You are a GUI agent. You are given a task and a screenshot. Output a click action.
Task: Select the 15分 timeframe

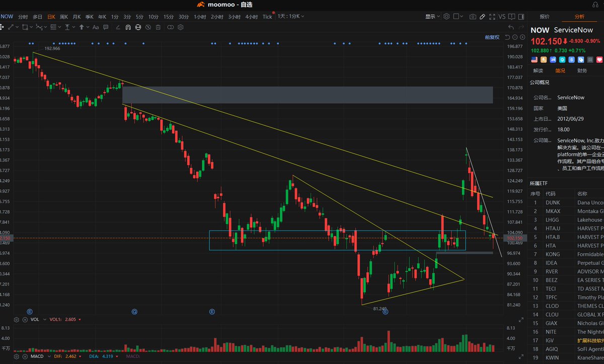(169, 17)
